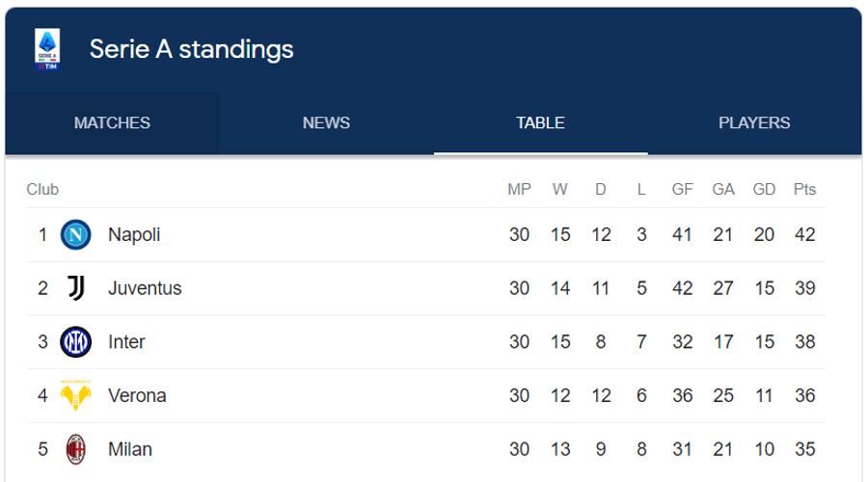The width and height of the screenshot is (868, 482).
Task: Select the Inter team name
Action: click(x=126, y=342)
